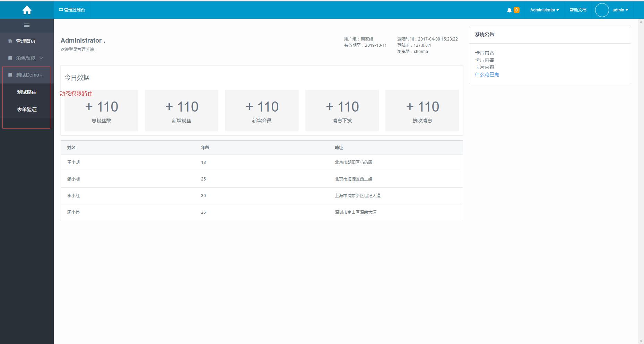Click the notification bell icon
The height and width of the screenshot is (344, 644).
point(509,10)
